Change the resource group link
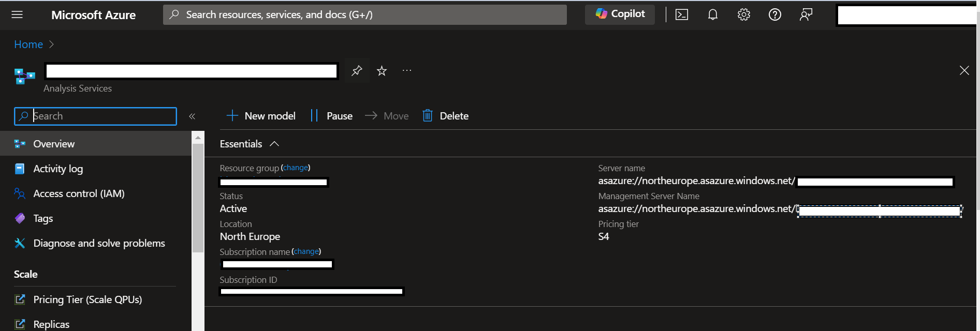980x331 pixels. 296,168
